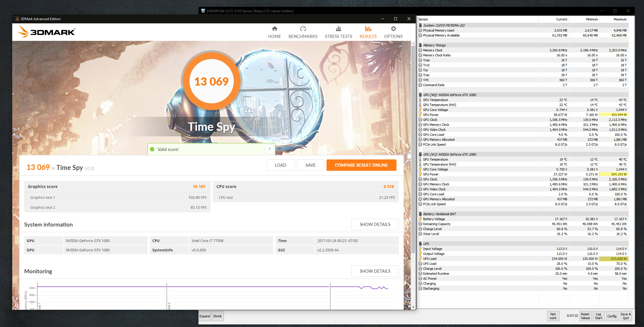Image resolution: width=644 pixels, height=327 pixels.
Task: Click the Current column header
Action: pyautogui.click(x=554, y=19)
